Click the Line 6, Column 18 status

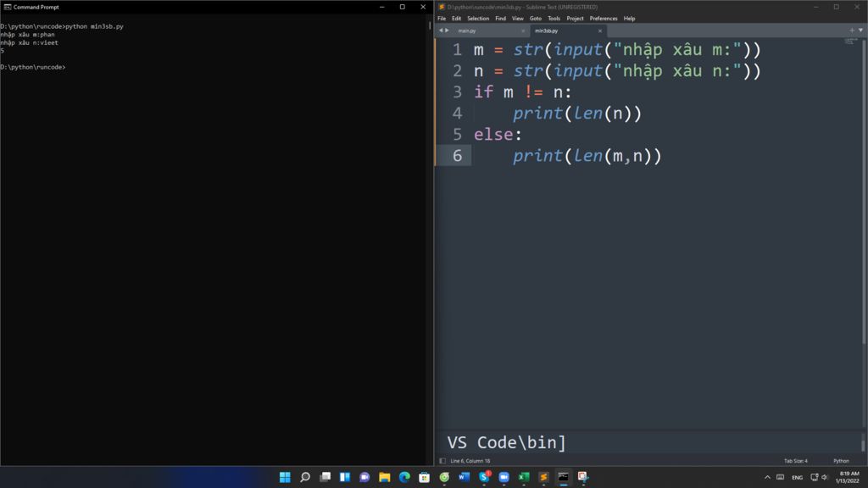[470, 461]
